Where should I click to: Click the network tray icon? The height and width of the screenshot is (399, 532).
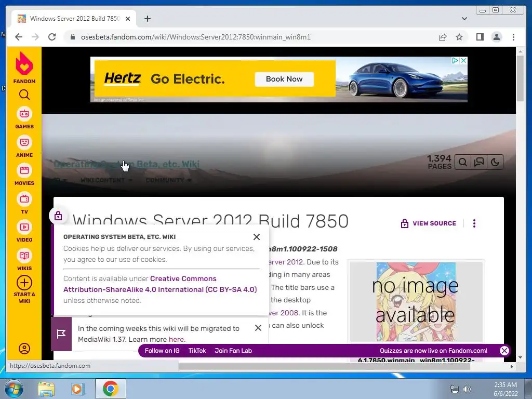coord(454,389)
